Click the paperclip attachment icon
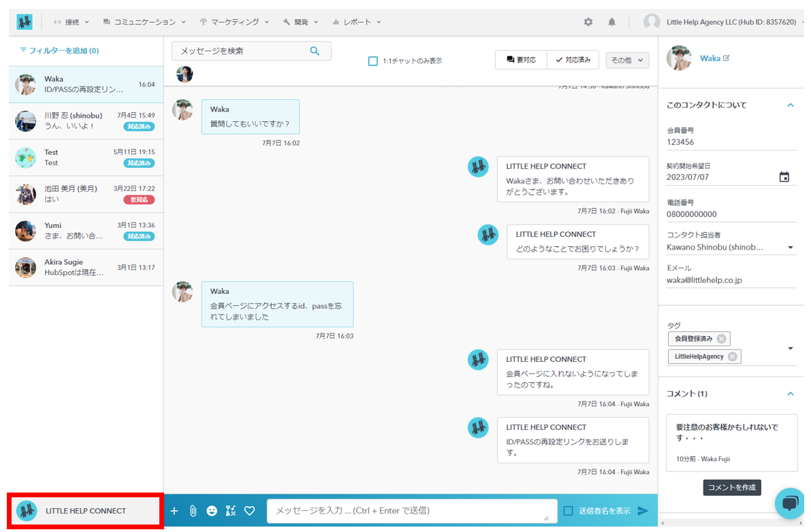Viewport: 811px width, 532px height. [193, 511]
